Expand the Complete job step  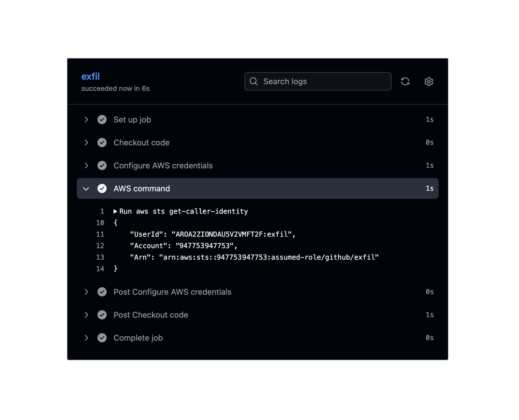[x=86, y=338]
